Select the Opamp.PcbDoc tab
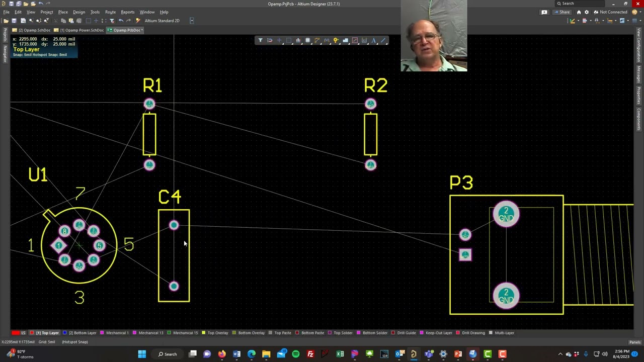 point(126,30)
